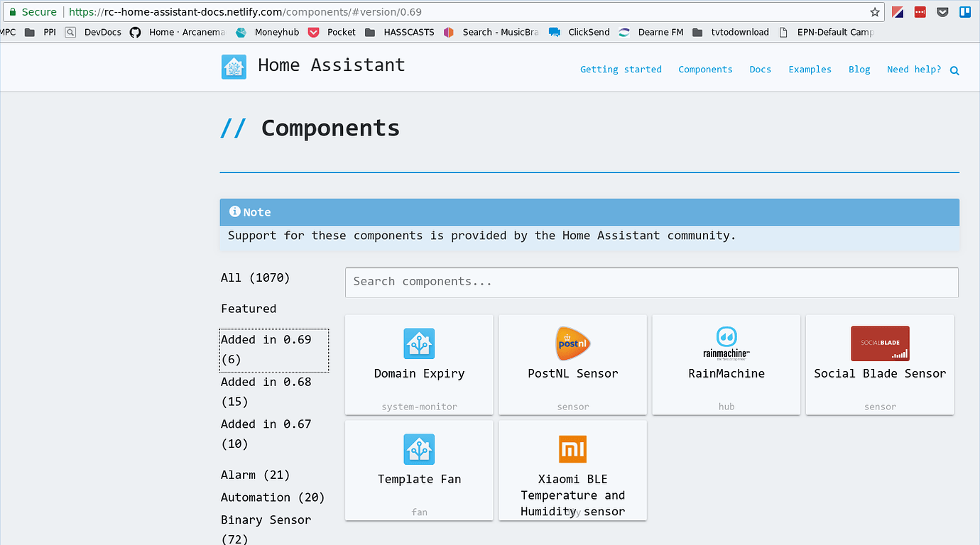Image resolution: width=980 pixels, height=545 pixels.
Task: Open the DevDocs bookmark
Action: point(93,32)
